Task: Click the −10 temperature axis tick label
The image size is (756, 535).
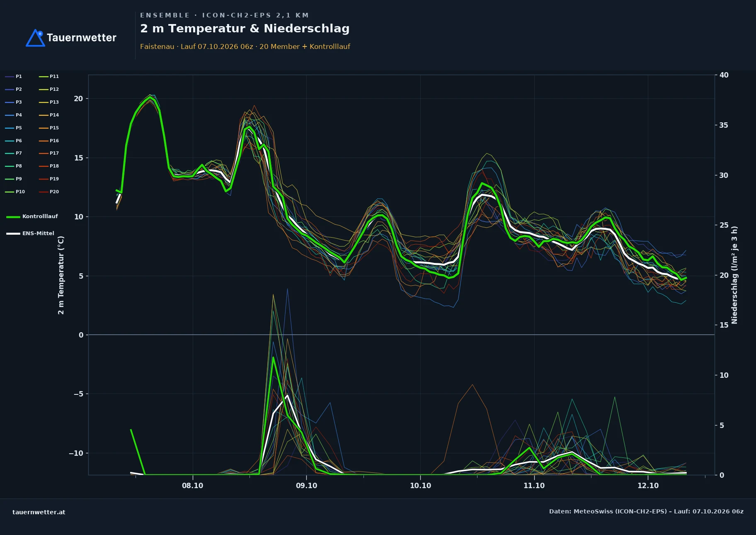Action: coord(76,453)
